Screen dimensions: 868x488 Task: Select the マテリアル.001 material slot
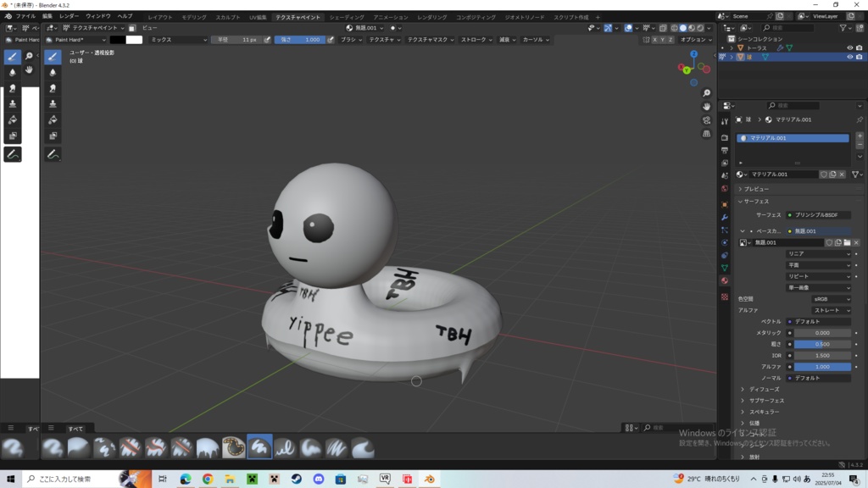tap(793, 138)
